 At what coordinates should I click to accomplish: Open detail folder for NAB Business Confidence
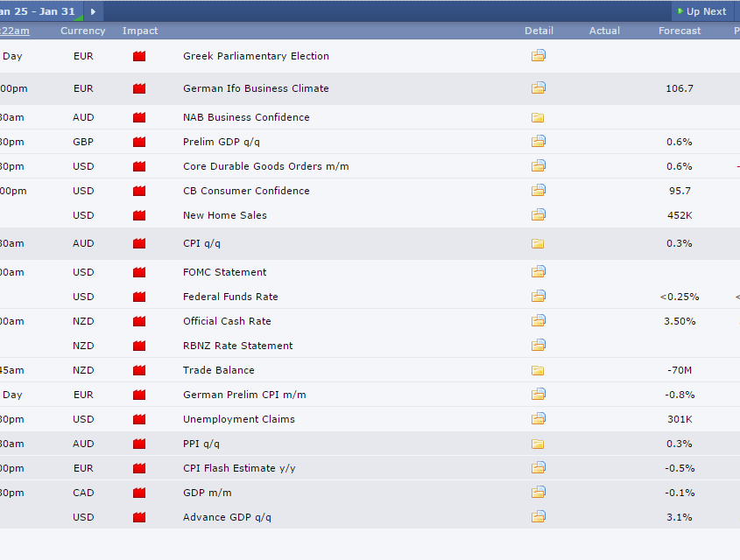[x=538, y=117]
